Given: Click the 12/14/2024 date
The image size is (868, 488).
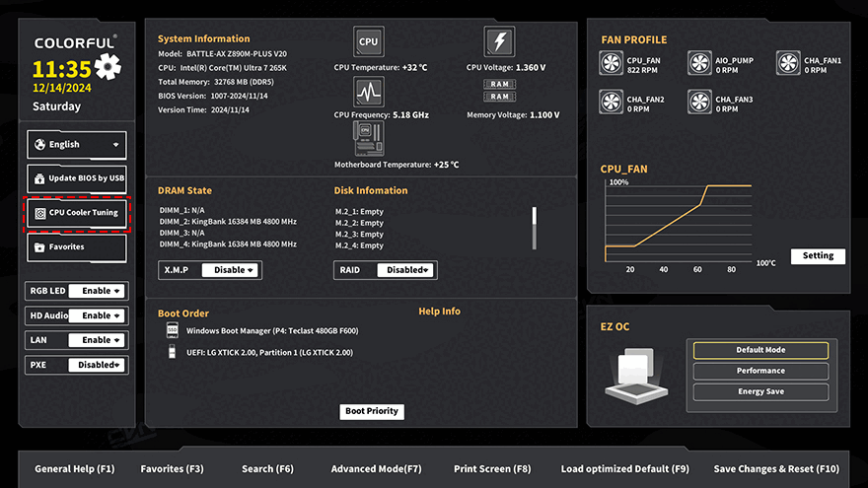Looking at the screenshot, I should pos(62,88).
